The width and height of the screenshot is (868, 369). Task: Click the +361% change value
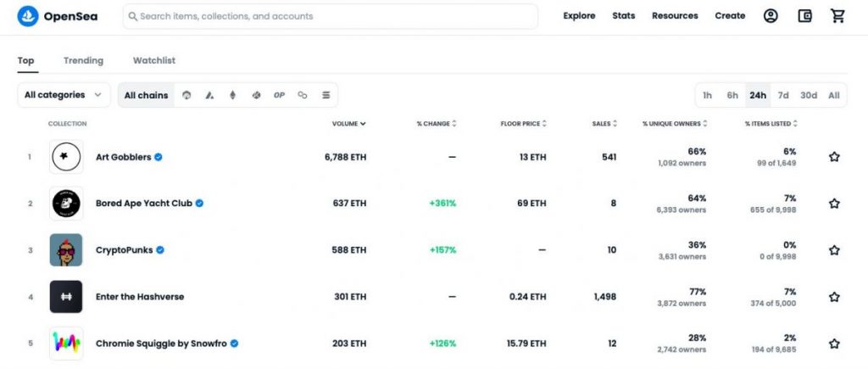442,204
